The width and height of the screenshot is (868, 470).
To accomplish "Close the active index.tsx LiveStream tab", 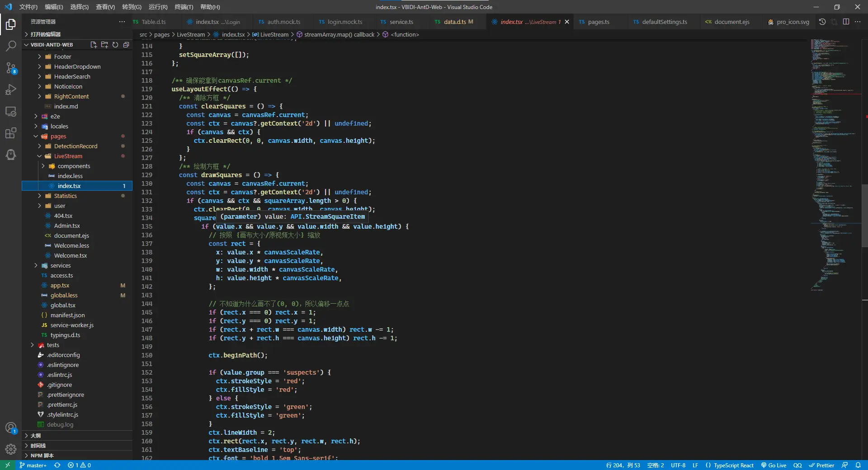I will (567, 22).
